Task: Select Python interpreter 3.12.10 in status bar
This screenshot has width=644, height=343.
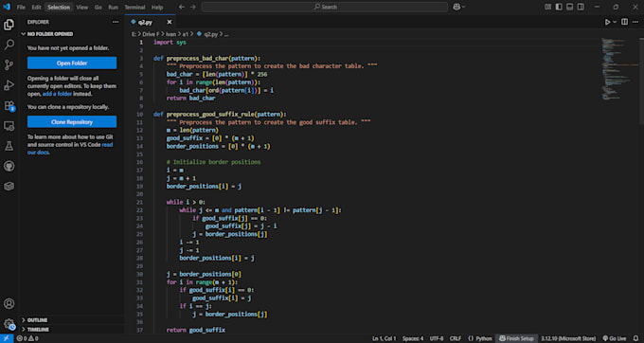Action: (x=568, y=338)
